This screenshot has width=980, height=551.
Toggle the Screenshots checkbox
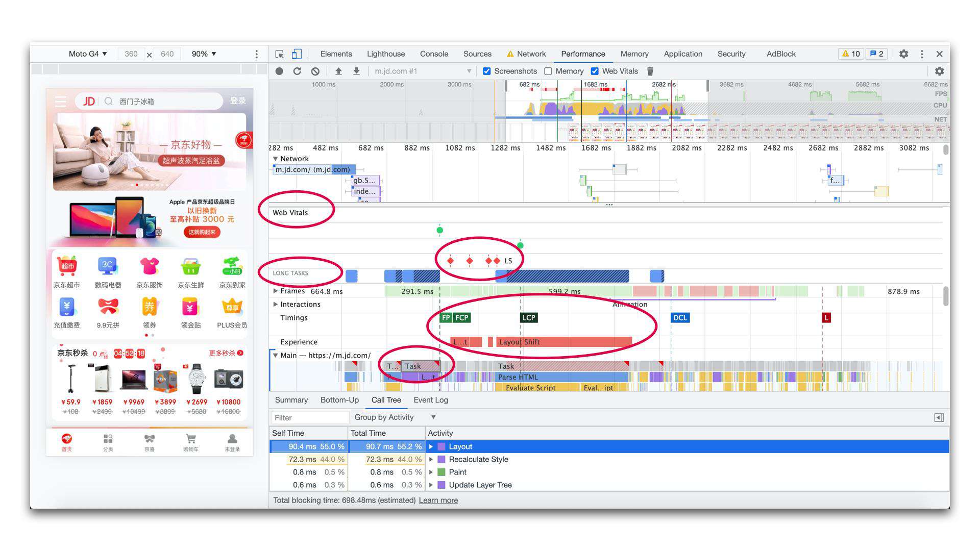click(487, 71)
